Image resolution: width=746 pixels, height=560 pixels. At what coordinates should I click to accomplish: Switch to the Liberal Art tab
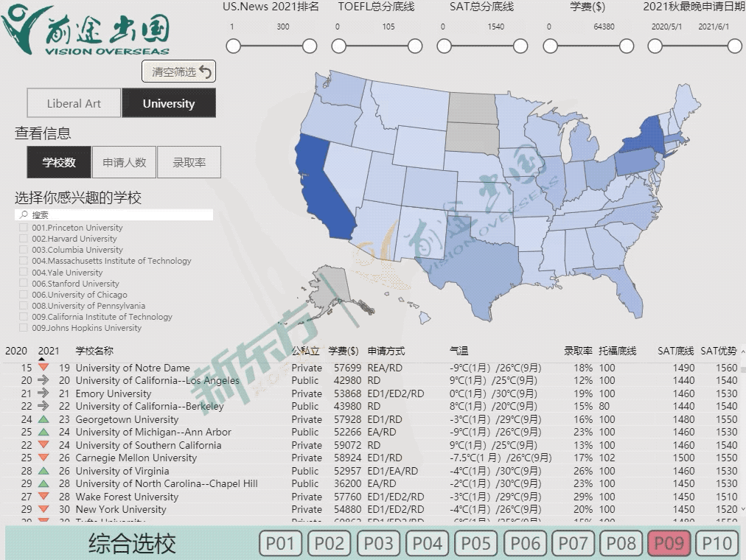(74, 104)
